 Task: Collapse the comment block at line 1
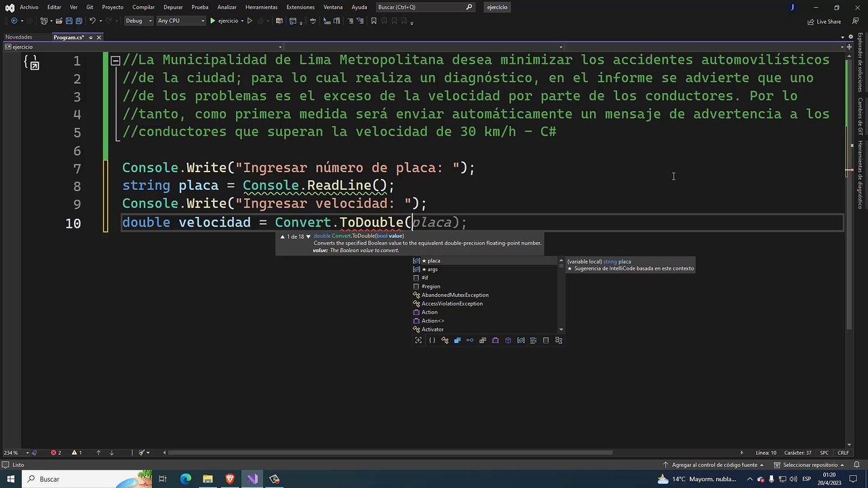115,60
